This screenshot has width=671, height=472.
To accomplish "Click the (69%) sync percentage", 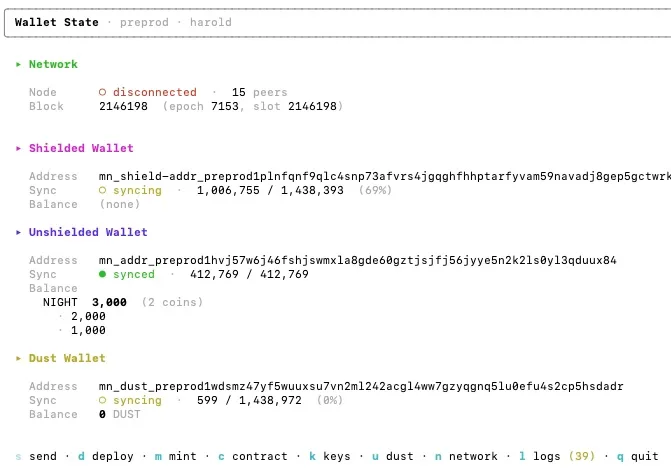I will (375, 190).
